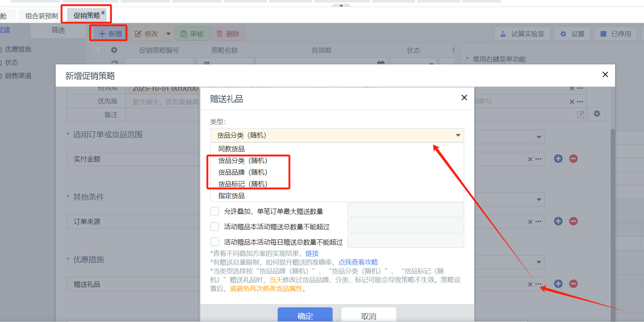Click the blue 确定 button
This screenshot has height=322, width=644.
pyautogui.click(x=305, y=315)
